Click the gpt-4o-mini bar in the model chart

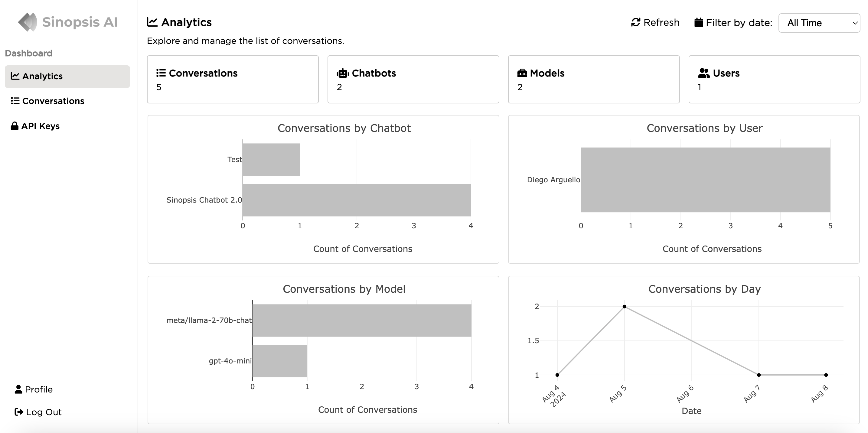(280, 361)
